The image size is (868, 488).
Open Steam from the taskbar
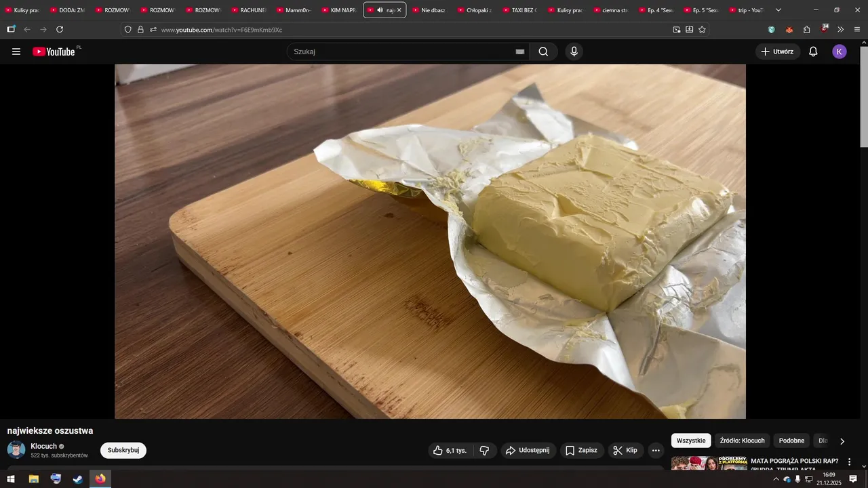tap(78, 479)
